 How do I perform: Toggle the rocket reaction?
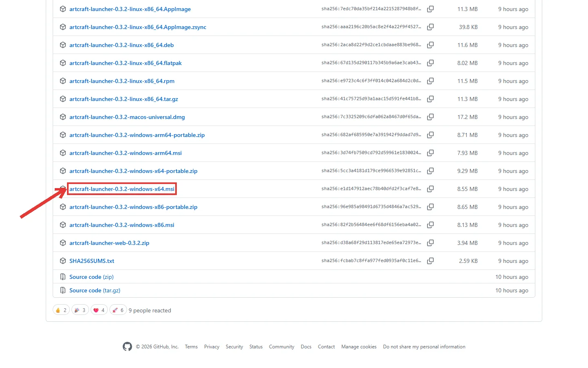(x=118, y=310)
